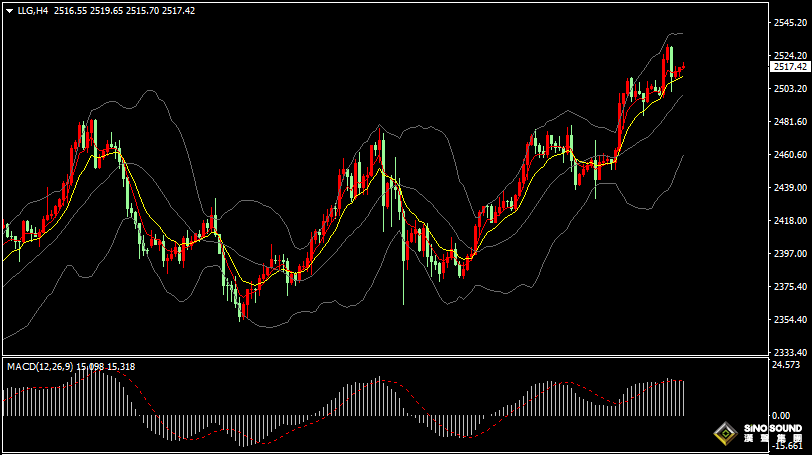Viewport: 812px width, 455px height.
Task: Click the 2354.40 price axis label
Action: point(790,320)
